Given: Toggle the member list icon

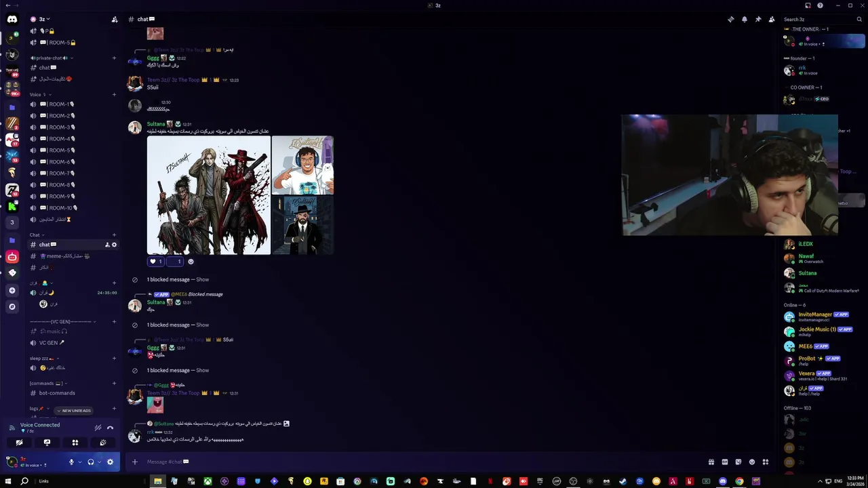Looking at the screenshot, I should click(771, 19).
